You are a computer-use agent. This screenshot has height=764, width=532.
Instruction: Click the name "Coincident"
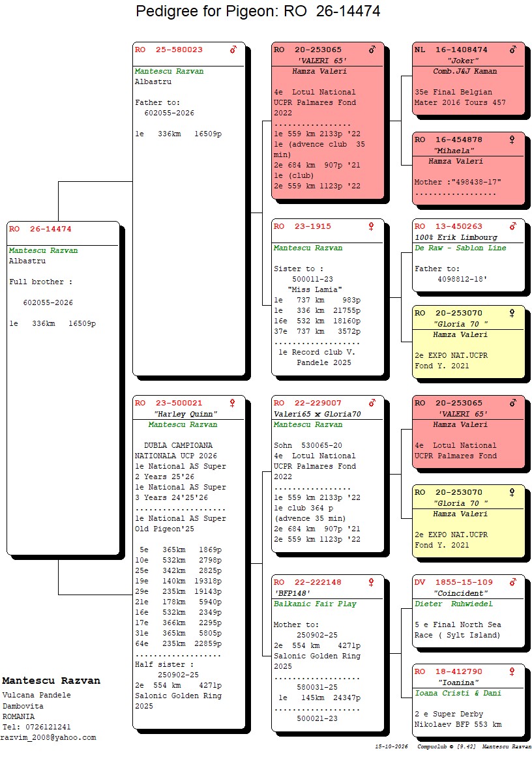point(461,593)
